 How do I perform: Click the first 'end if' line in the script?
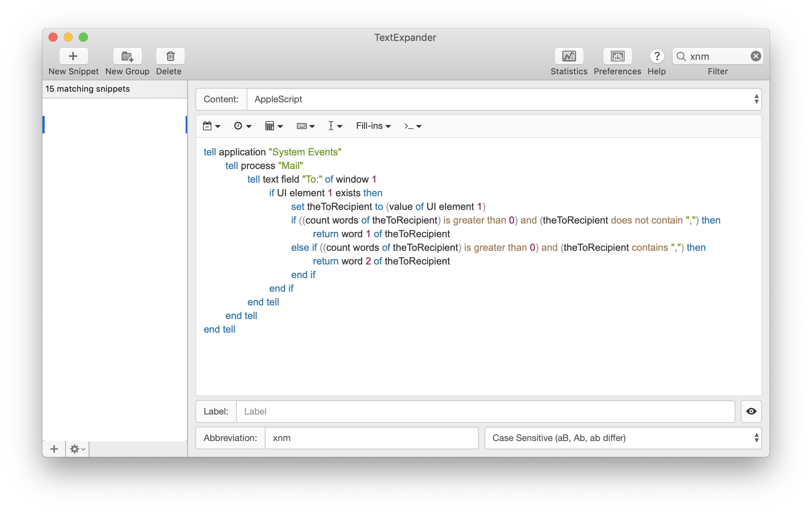click(x=303, y=275)
